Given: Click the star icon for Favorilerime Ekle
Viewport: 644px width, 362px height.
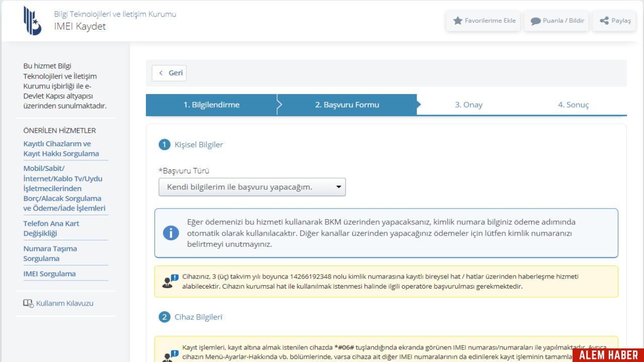Looking at the screenshot, I should pyautogui.click(x=457, y=21).
